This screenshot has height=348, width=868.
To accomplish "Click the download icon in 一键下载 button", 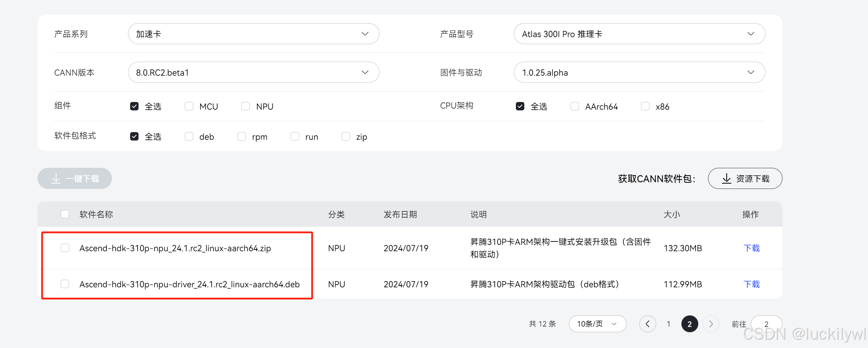I will tap(56, 178).
